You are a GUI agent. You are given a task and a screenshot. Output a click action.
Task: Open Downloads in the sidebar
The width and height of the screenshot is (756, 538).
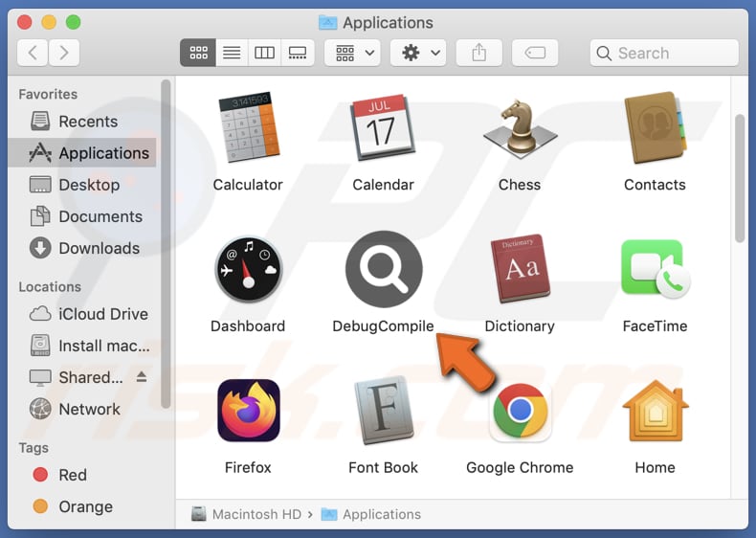pos(82,249)
